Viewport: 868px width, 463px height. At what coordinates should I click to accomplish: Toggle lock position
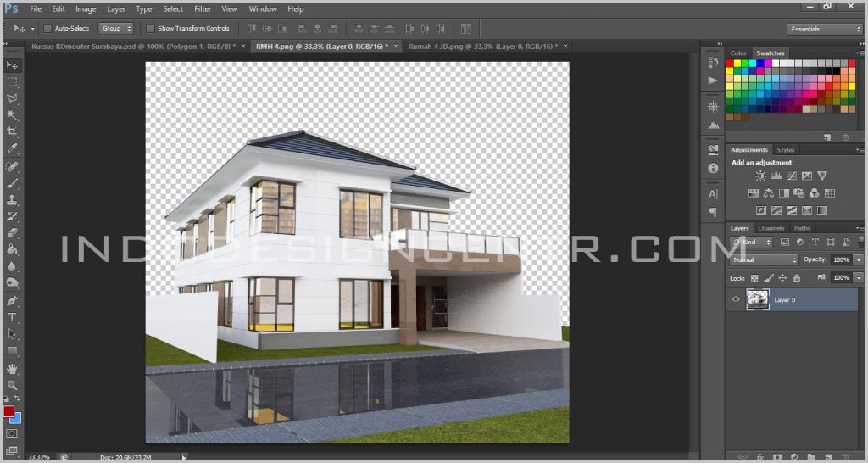(x=782, y=278)
